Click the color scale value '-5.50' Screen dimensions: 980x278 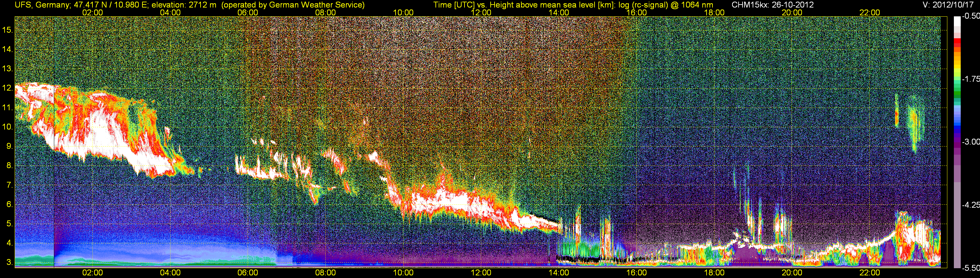click(x=971, y=268)
